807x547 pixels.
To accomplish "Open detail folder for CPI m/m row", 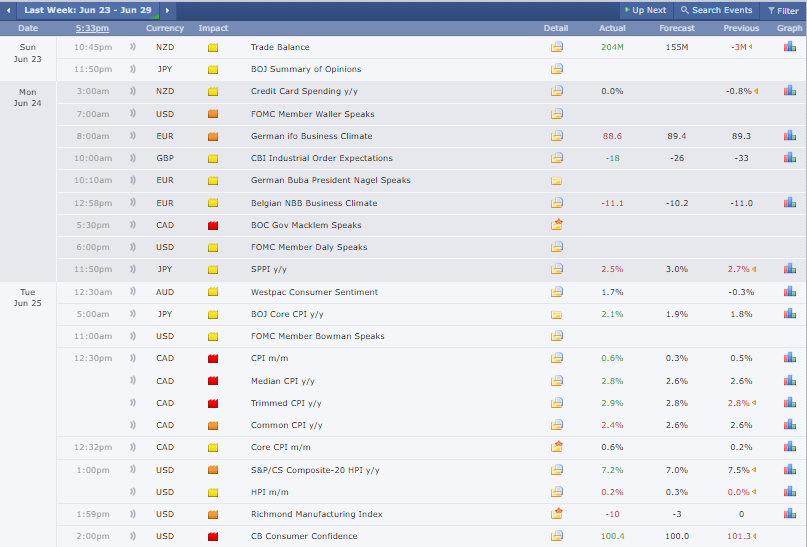I will pos(556,358).
